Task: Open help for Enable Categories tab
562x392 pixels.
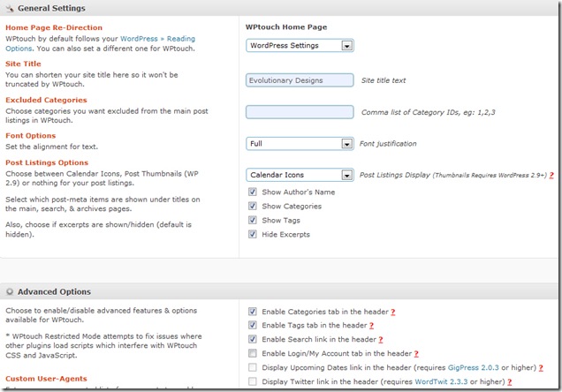Action: point(393,313)
